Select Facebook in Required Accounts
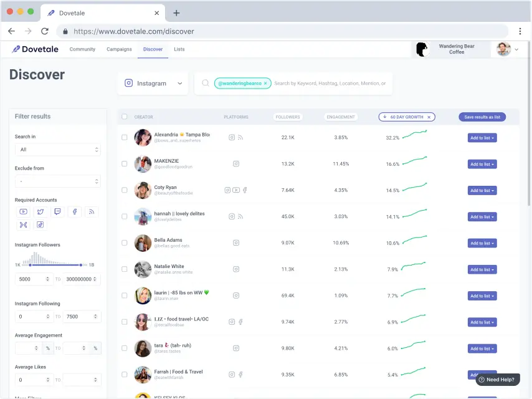 click(75, 212)
